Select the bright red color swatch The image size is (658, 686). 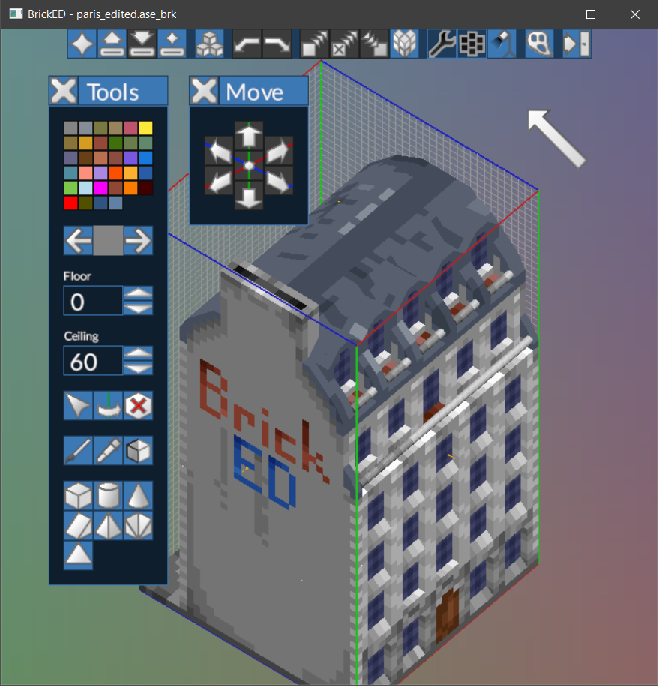coord(71,203)
